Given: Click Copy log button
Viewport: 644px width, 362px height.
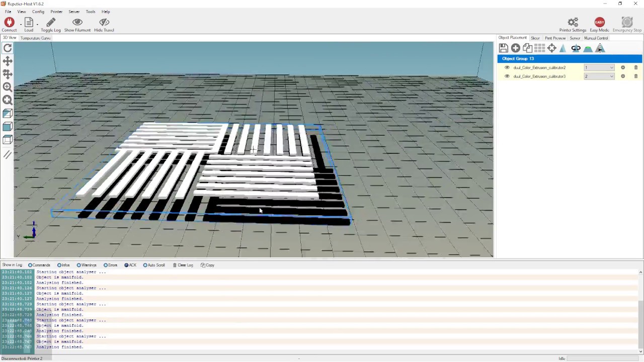Looking at the screenshot, I should (207, 265).
